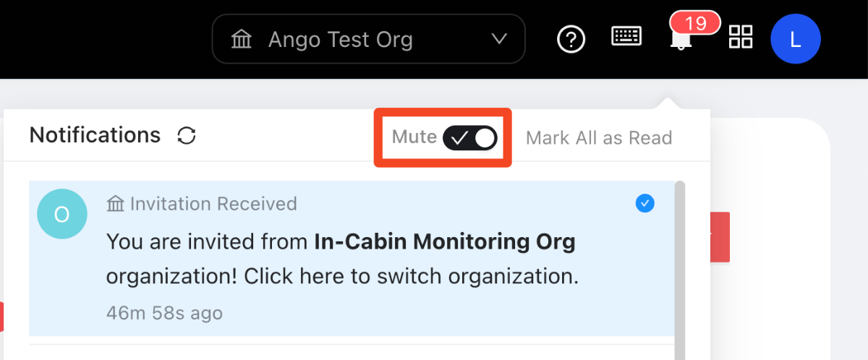This screenshot has width=868, height=360.
Task: Click the chevron arrow in the organization selector
Action: 499,39
